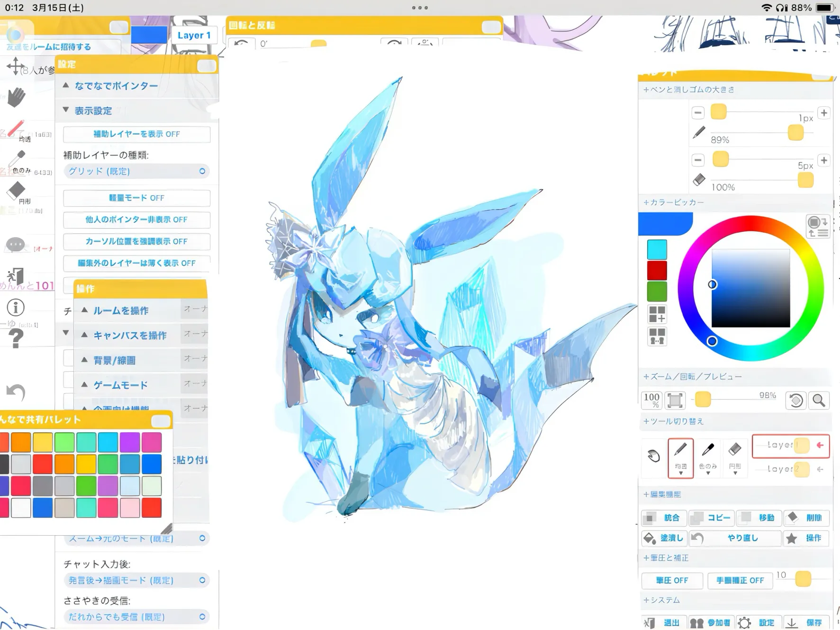Viewport: 840px width, 630px height.
Task: Click the exit room door icon in left sidebar
Action: tap(16, 276)
